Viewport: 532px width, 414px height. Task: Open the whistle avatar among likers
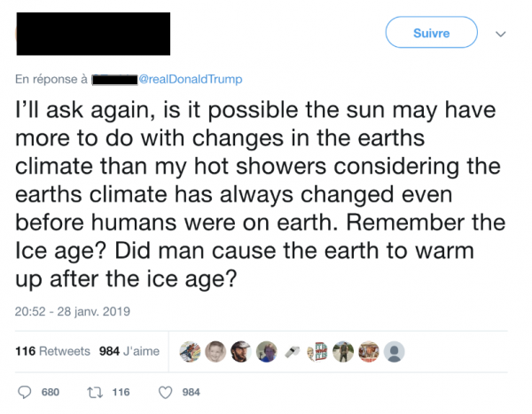pyautogui.click(x=290, y=351)
